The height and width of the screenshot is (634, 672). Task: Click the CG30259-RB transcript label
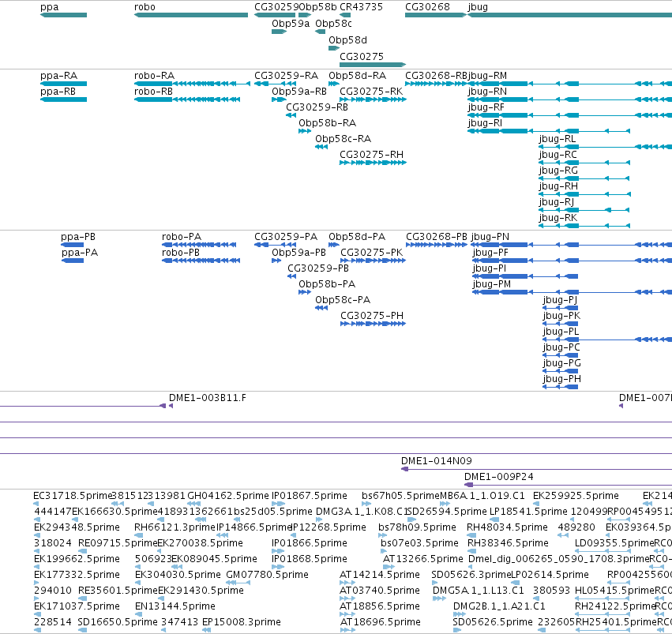click(x=317, y=107)
